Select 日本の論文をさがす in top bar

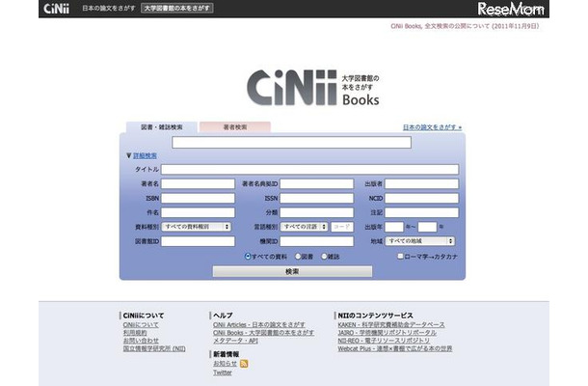click(x=108, y=9)
